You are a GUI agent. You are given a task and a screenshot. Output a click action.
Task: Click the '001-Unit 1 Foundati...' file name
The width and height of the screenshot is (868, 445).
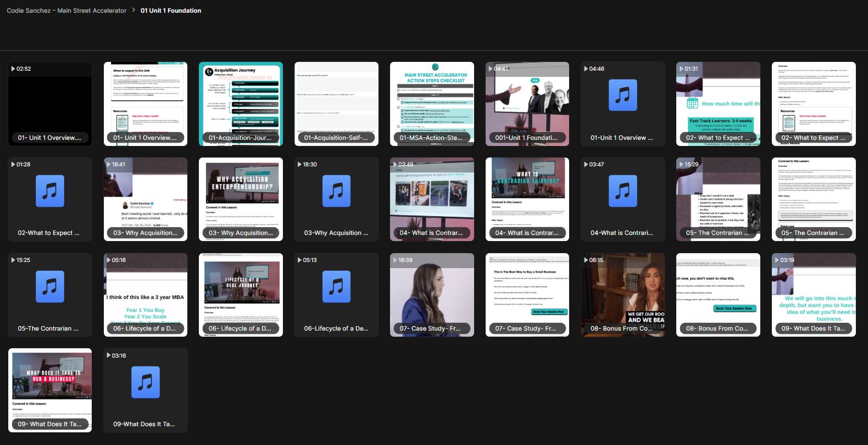[x=526, y=138]
